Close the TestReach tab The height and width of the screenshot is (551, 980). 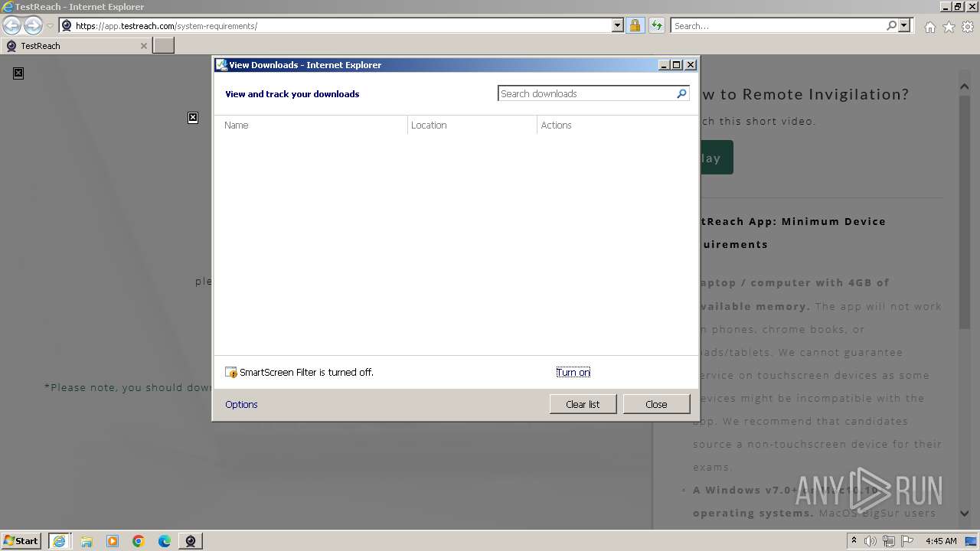(x=143, y=46)
